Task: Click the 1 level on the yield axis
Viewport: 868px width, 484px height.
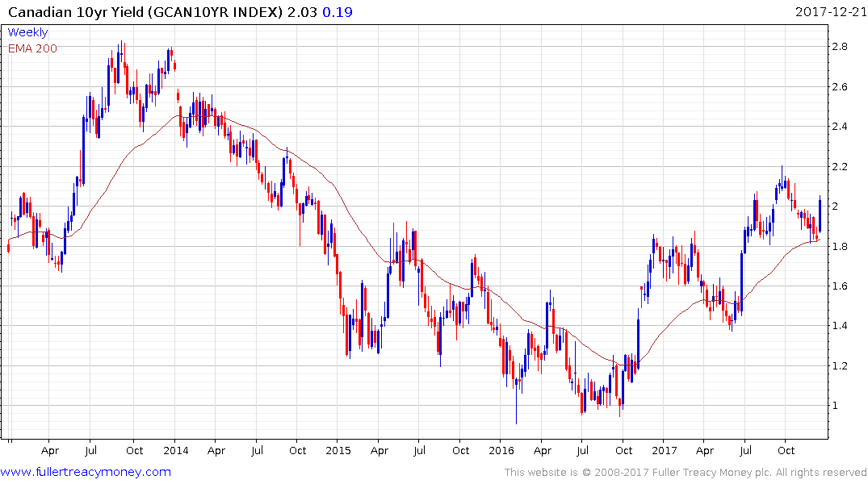Action: click(836, 406)
